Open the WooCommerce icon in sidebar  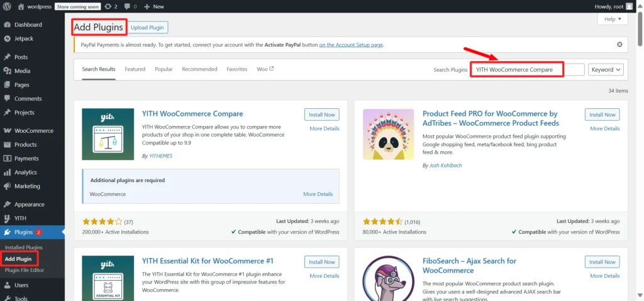[7, 131]
